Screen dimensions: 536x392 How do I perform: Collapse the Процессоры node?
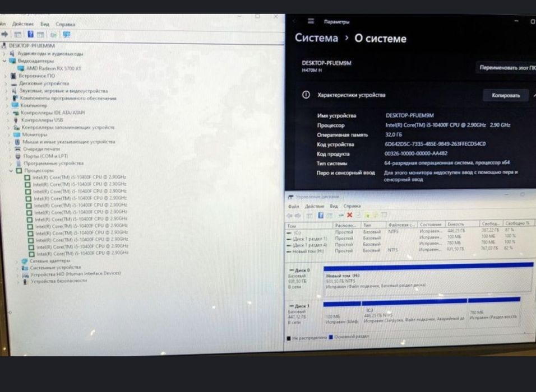pyautogui.click(x=11, y=170)
